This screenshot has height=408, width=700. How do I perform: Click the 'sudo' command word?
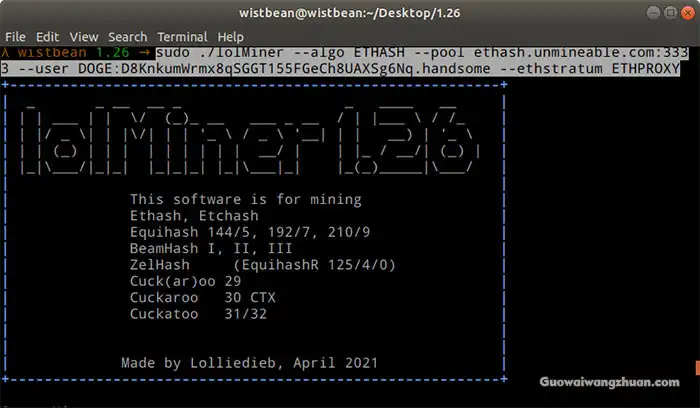tap(173, 53)
